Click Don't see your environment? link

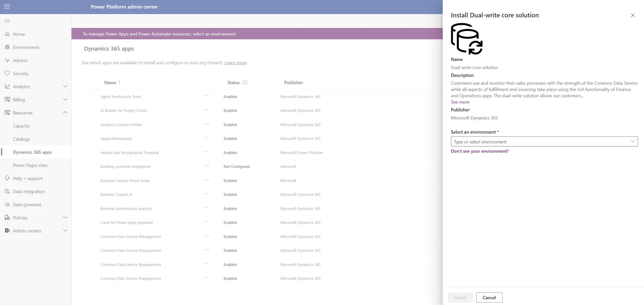click(x=479, y=151)
